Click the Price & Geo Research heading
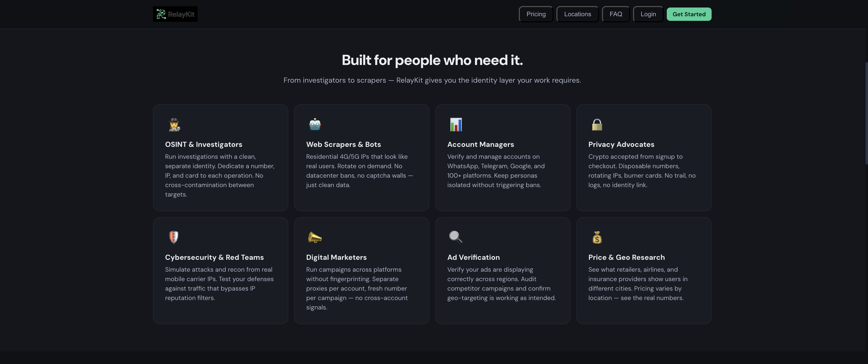This screenshot has height=364, width=868. click(x=627, y=257)
